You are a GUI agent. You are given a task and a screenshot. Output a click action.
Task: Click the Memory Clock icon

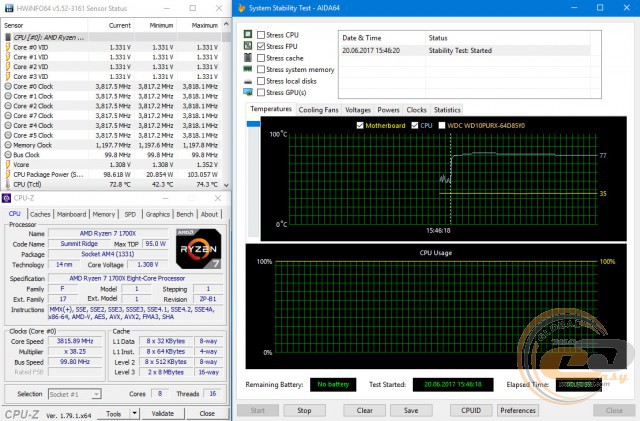8,145
